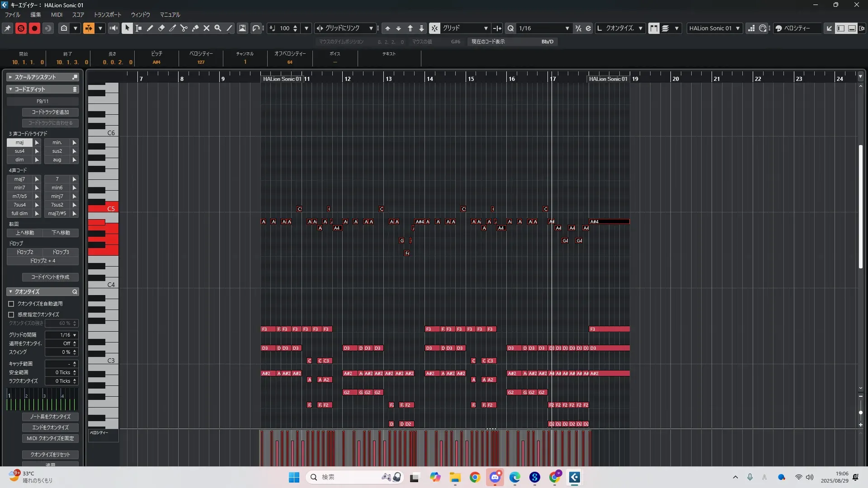
Task: Enable 感度指定クオンタイズ checkbox
Action: coord(11,314)
